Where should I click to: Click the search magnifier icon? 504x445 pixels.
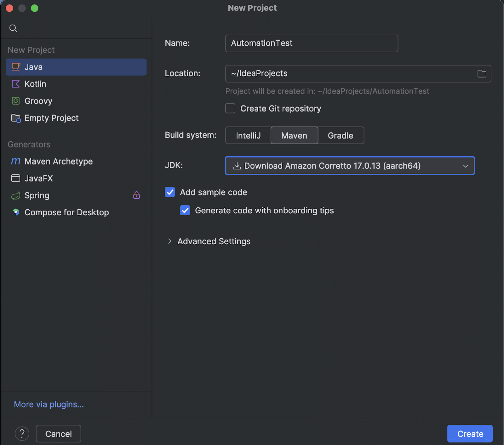tap(13, 28)
